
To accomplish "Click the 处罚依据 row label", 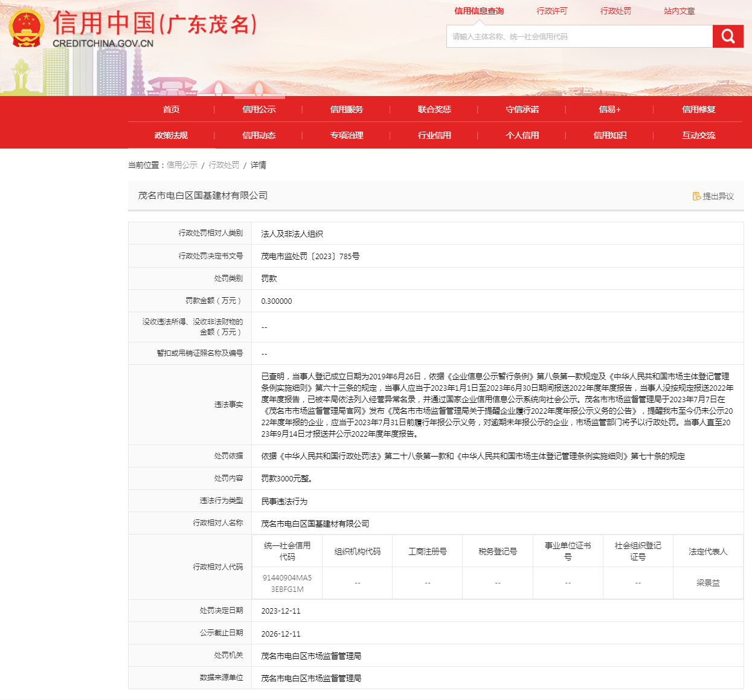I will click(x=229, y=456).
